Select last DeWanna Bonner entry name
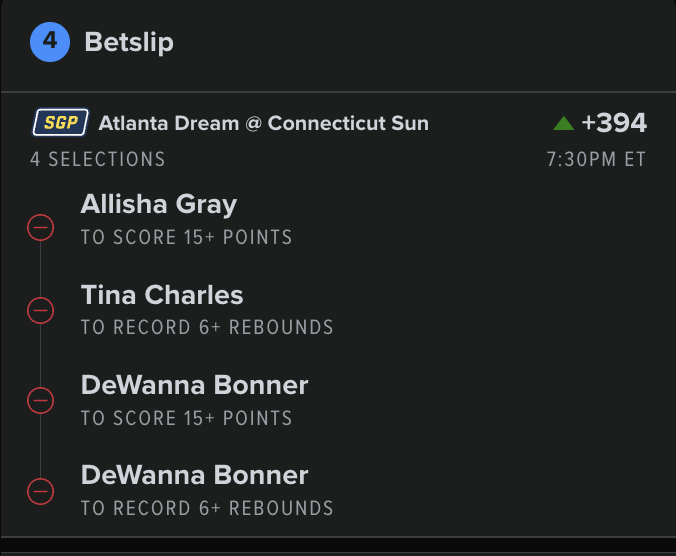 195,475
